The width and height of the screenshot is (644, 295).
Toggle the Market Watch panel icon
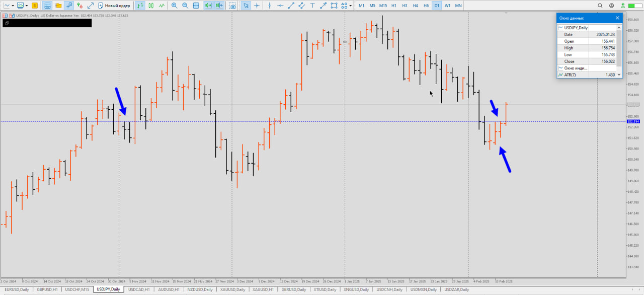(47, 6)
